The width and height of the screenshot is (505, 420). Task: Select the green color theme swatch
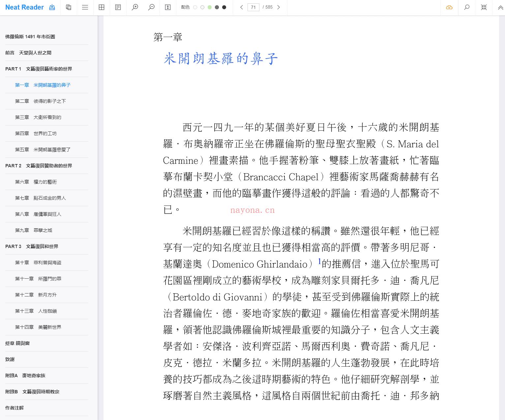point(210,7)
